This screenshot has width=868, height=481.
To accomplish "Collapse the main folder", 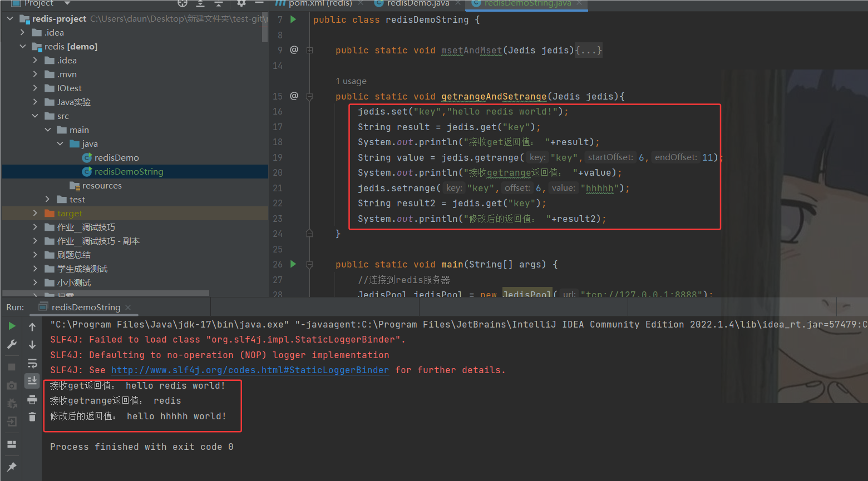I will (48, 130).
